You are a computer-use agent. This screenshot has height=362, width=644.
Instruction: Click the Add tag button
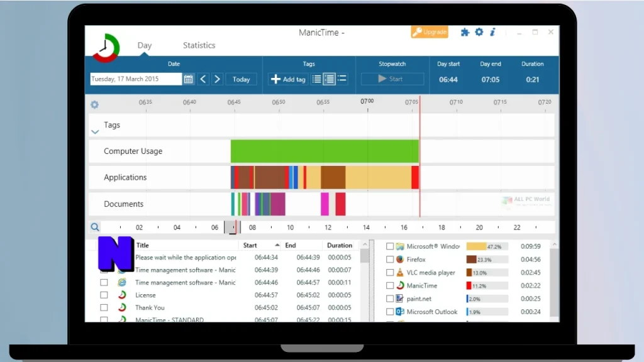(x=288, y=79)
